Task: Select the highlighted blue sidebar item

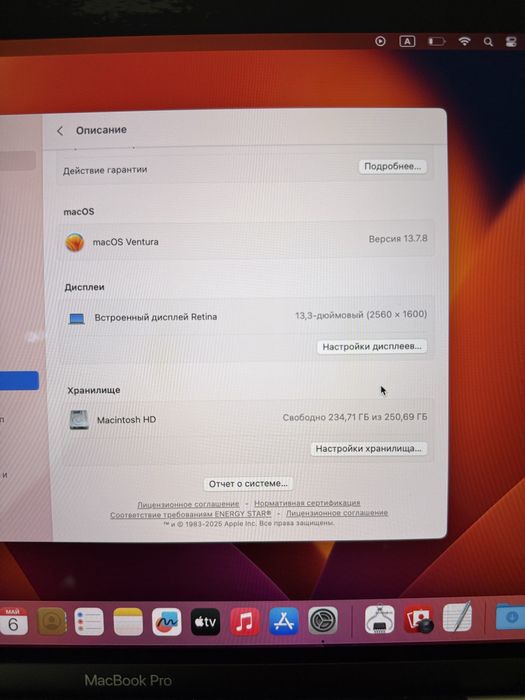Action: pos(19,381)
